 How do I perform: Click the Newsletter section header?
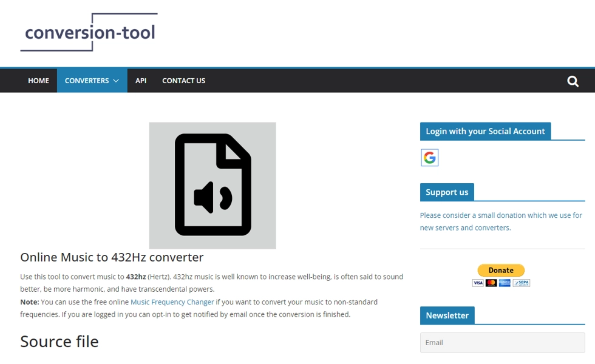pos(447,315)
